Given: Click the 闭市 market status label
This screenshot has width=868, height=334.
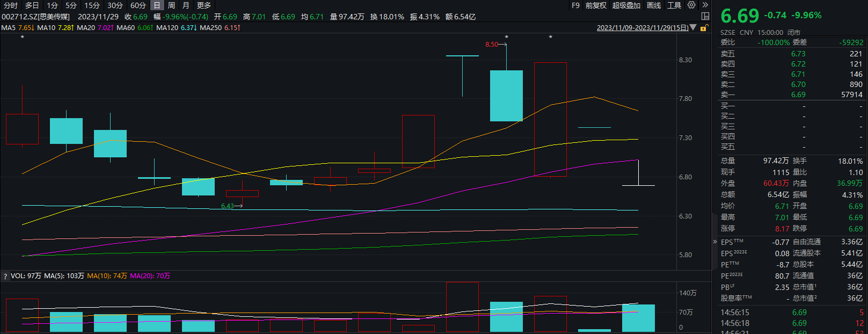Looking at the screenshot, I should [794, 33].
